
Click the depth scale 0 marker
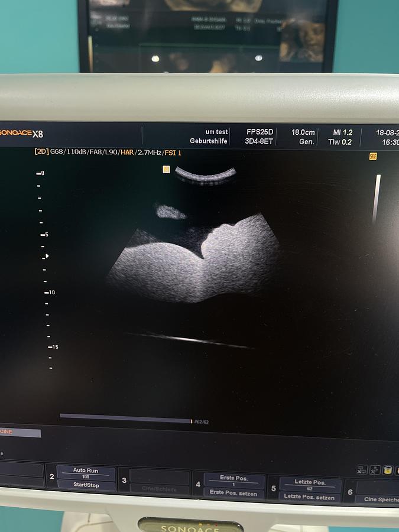pos(40,173)
